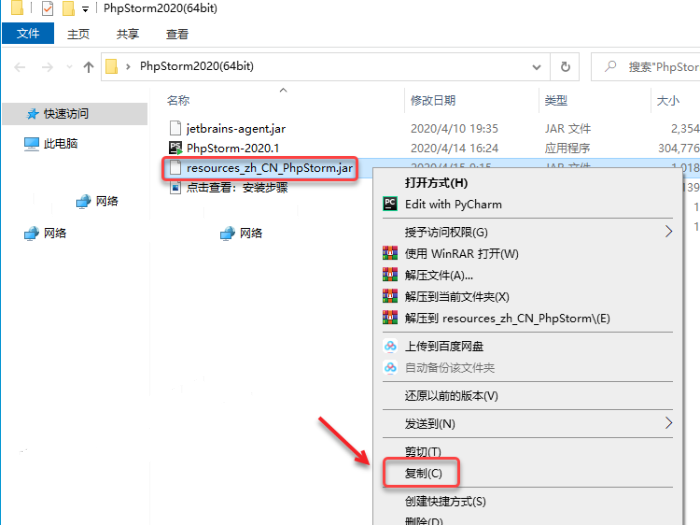Choose Edit with PyCharm menu entry

click(453, 204)
